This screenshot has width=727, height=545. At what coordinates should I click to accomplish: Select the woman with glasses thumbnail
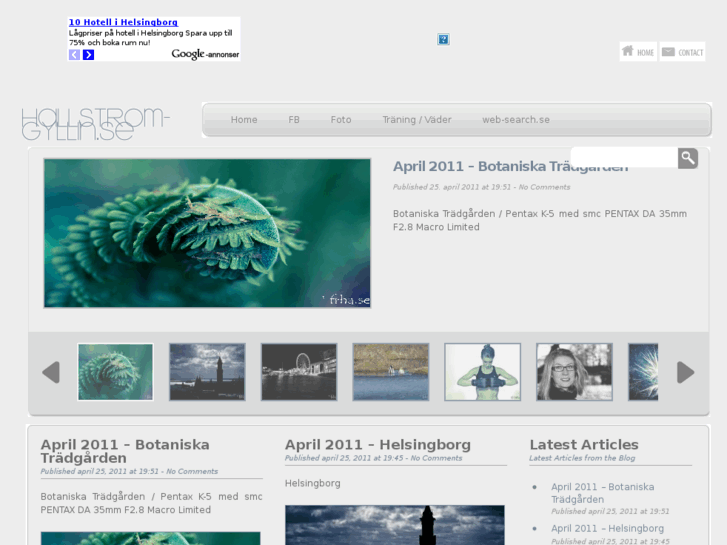pyautogui.click(x=574, y=372)
